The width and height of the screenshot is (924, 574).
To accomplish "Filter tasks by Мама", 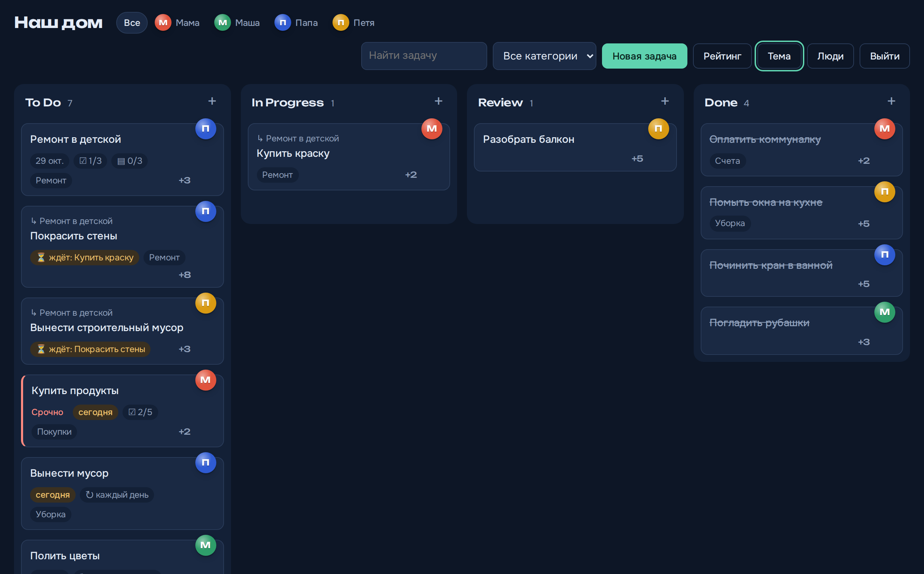I will pyautogui.click(x=177, y=23).
